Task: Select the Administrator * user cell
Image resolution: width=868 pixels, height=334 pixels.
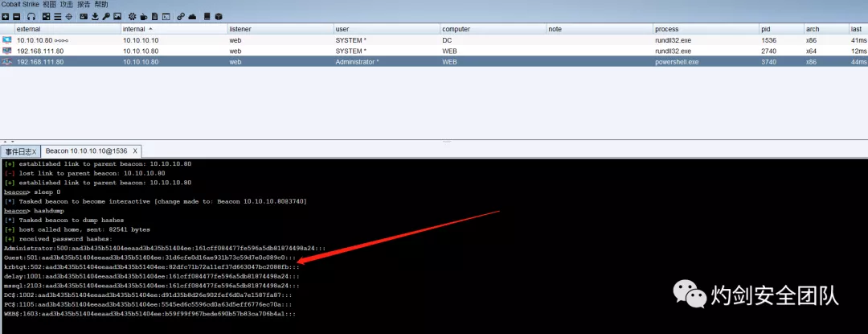Action: pyautogui.click(x=357, y=62)
